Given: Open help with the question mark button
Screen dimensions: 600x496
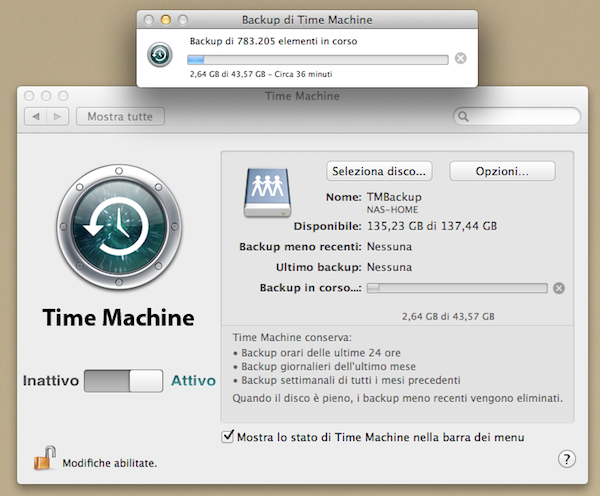Looking at the screenshot, I should point(564,459).
